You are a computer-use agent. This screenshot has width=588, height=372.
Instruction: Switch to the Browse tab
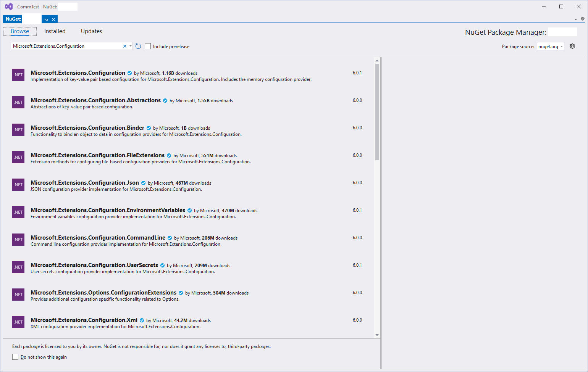click(x=20, y=31)
